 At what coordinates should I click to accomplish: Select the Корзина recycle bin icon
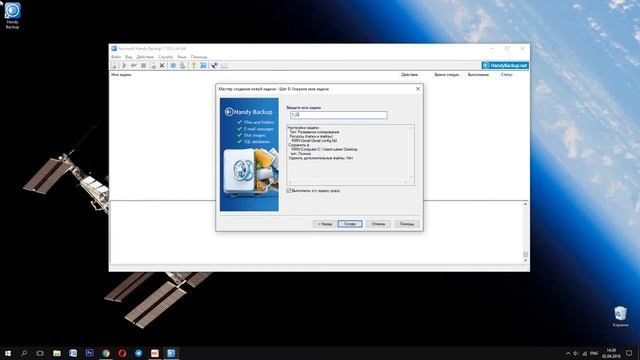pyautogui.click(x=620, y=317)
